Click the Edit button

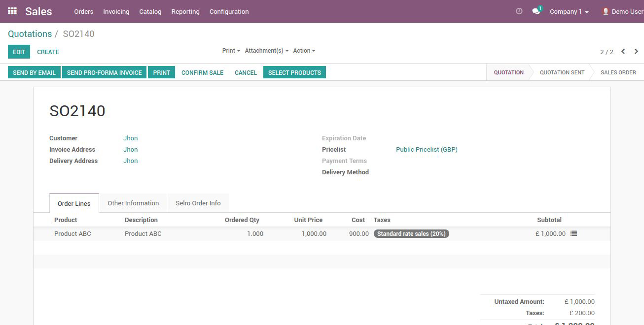pyautogui.click(x=19, y=52)
